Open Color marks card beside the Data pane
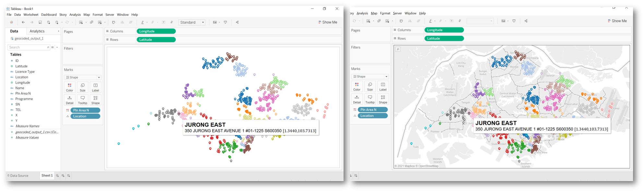Viewport: 644px width, 192px height. coord(69,87)
